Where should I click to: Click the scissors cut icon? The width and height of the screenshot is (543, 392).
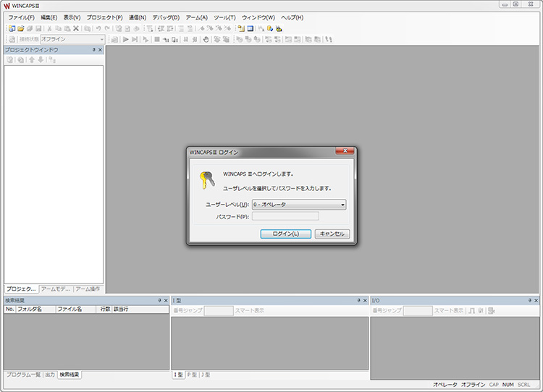click(49, 29)
